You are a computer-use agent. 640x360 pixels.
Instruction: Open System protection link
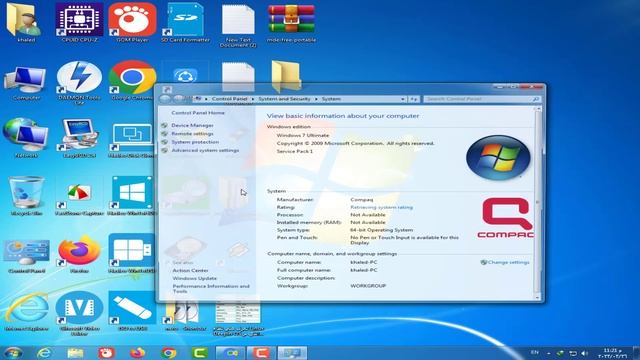[195, 142]
